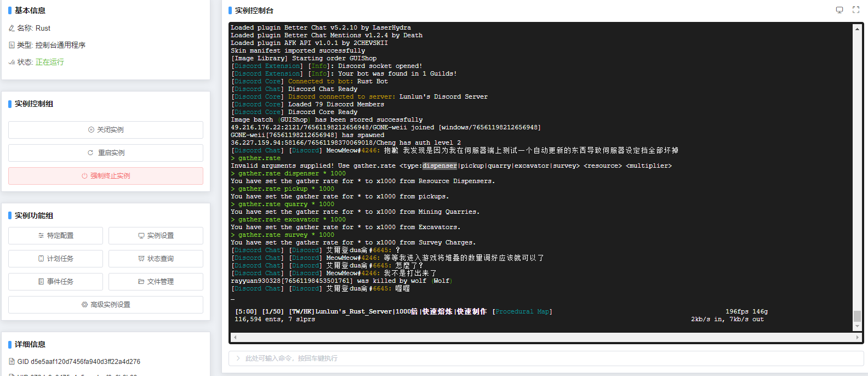Click '116,594 ents, 7 slprs' text
Screen dimensions: 868x376
[275, 319]
